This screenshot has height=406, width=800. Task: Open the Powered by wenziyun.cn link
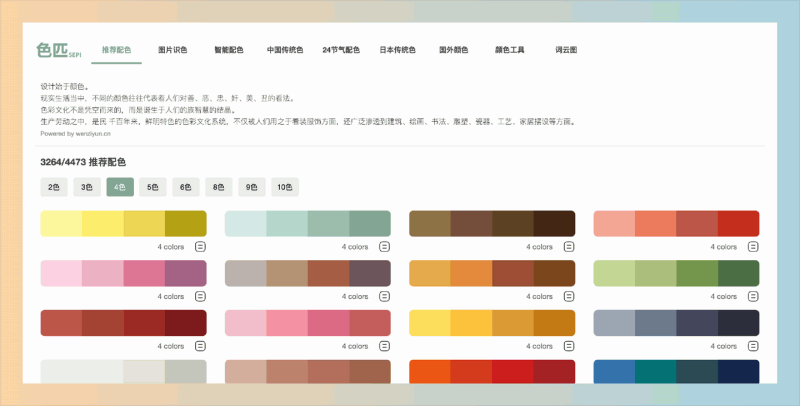pos(76,134)
